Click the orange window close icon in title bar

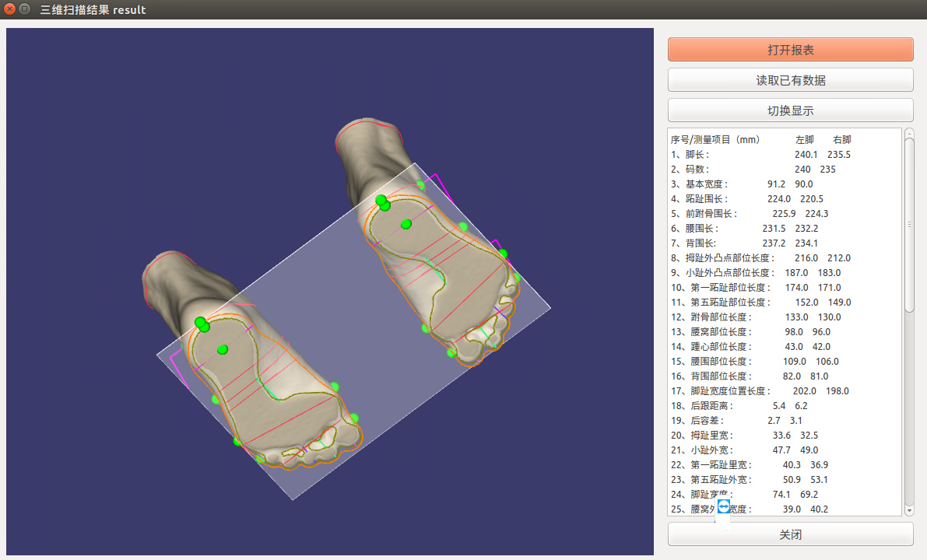click(x=10, y=10)
